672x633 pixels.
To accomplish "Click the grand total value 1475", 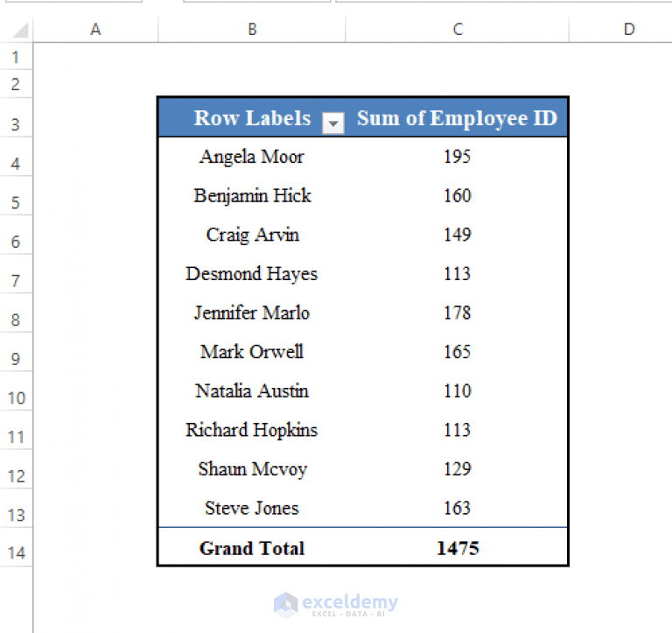I will tap(457, 548).
